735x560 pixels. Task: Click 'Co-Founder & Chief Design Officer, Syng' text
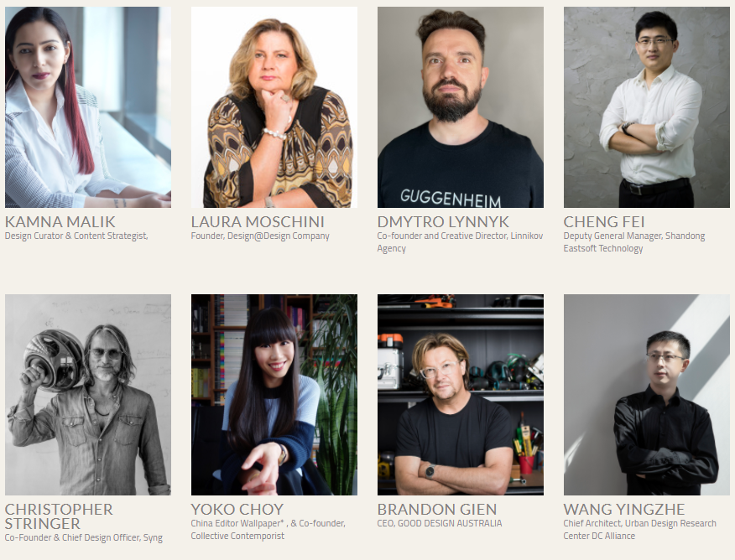coord(83,537)
